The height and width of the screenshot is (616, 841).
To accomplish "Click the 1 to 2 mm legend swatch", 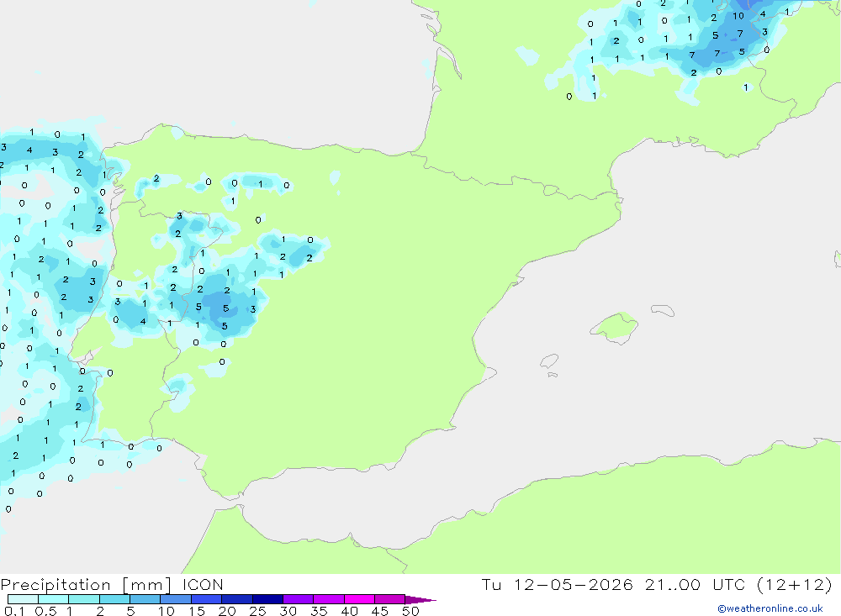I will [83, 599].
